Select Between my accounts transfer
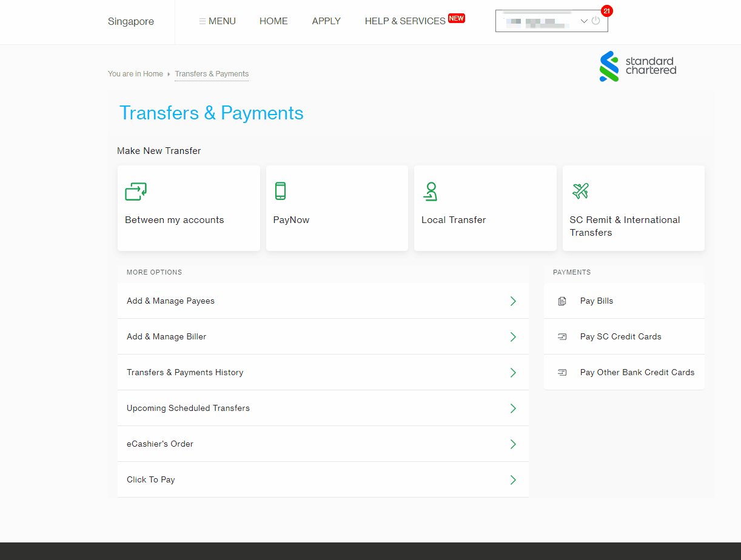Screen dimensions: 741x560 [x=189, y=208]
